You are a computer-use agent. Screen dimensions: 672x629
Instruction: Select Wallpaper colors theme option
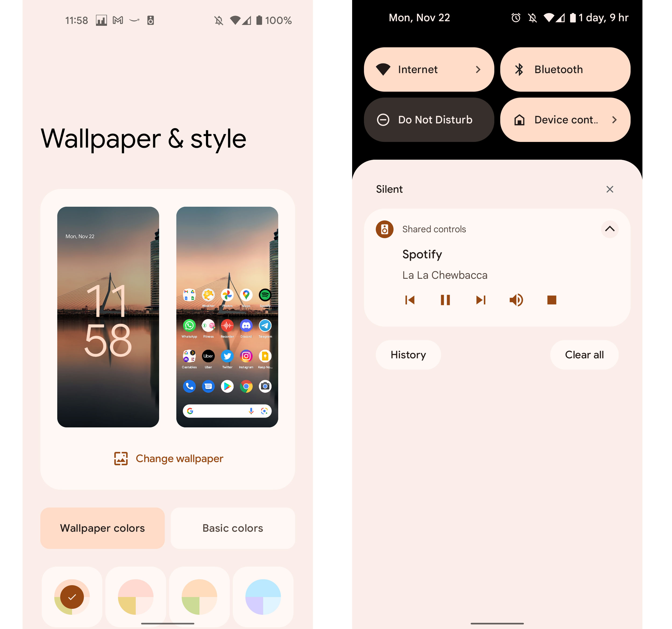pos(103,528)
